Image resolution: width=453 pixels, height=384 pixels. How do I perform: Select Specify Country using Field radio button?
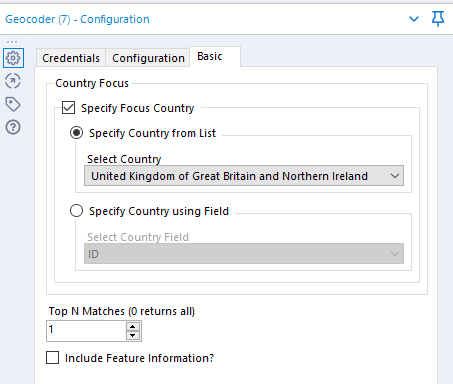pyautogui.click(x=76, y=211)
